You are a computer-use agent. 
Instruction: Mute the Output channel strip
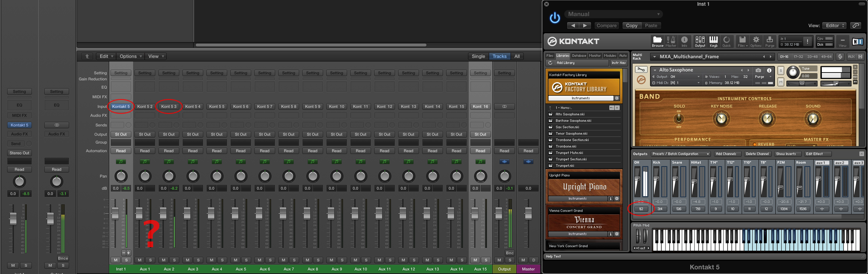point(499,260)
